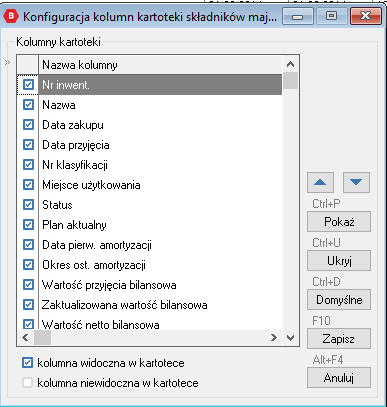Screen dimensions: 387x407
Task: Click the horizontal scroll left arrow
Action: (x=25, y=338)
